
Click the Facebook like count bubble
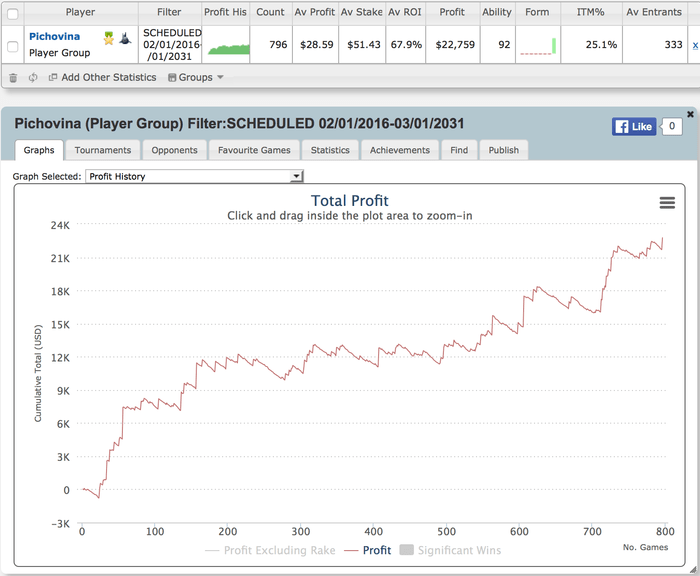671,126
